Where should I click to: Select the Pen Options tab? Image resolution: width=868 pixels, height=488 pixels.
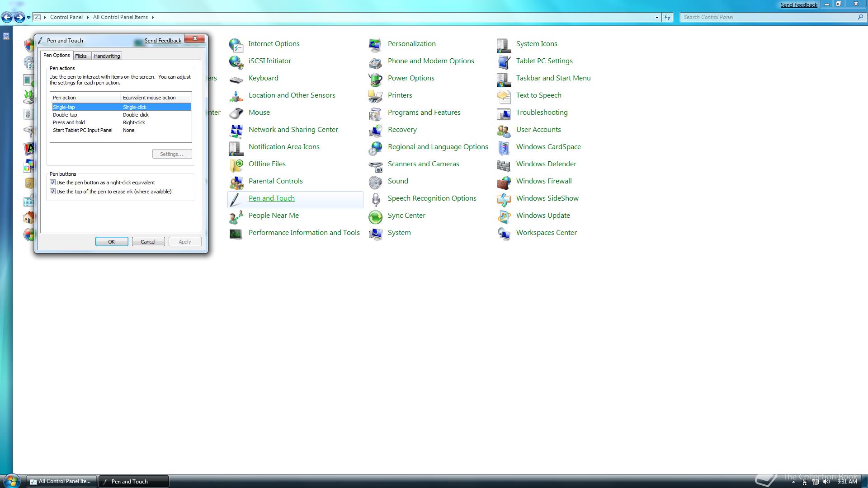pyautogui.click(x=57, y=55)
